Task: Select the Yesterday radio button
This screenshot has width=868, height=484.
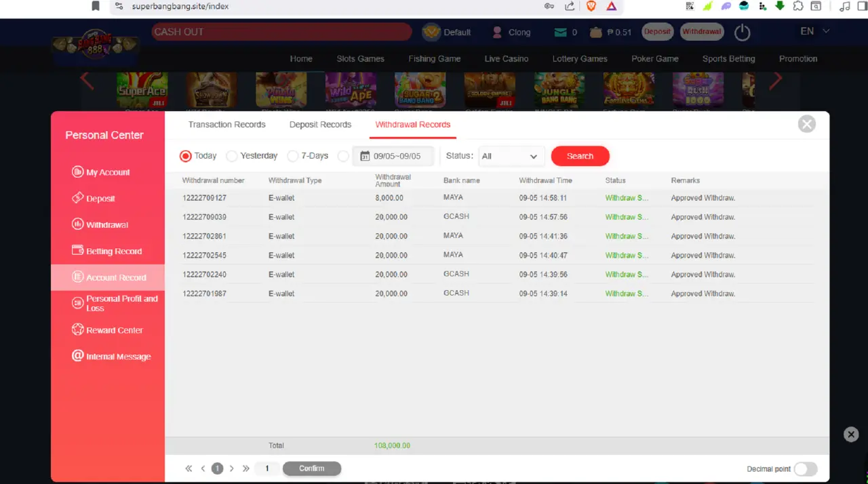Action: click(x=231, y=156)
